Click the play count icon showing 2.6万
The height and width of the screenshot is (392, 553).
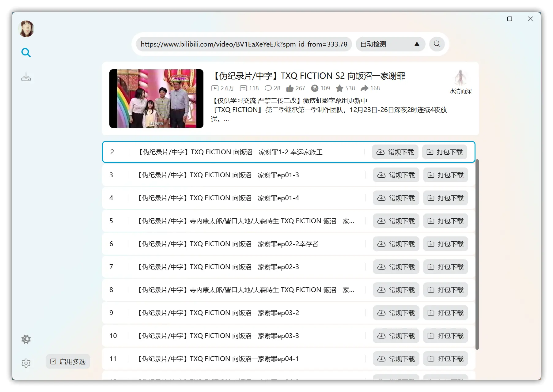pos(215,89)
